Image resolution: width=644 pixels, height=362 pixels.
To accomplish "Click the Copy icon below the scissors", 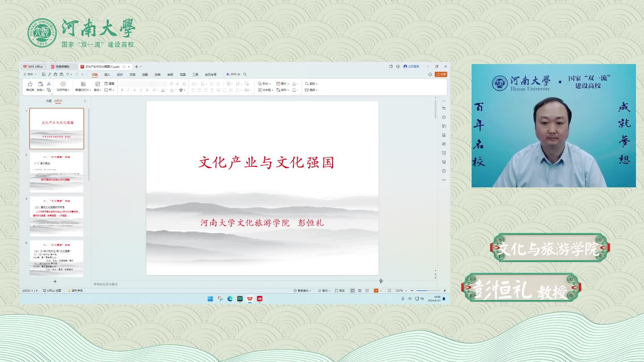I will click(x=49, y=90).
